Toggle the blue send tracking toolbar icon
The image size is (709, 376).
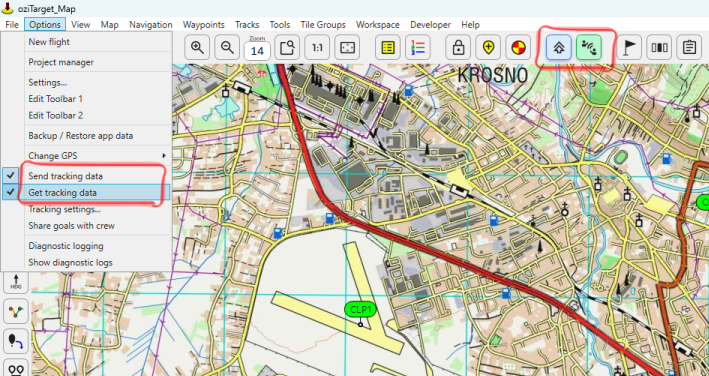click(559, 47)
